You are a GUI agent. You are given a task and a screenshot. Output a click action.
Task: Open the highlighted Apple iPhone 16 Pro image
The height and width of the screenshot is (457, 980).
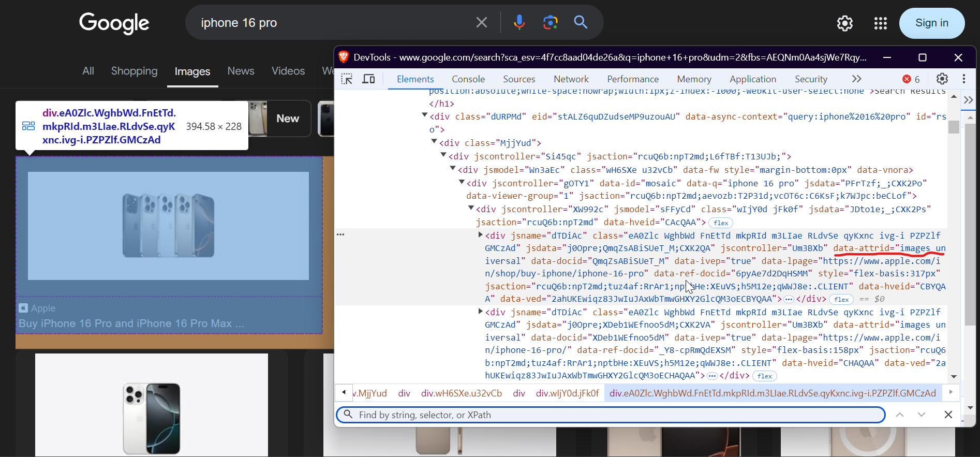tap(168, 226)
